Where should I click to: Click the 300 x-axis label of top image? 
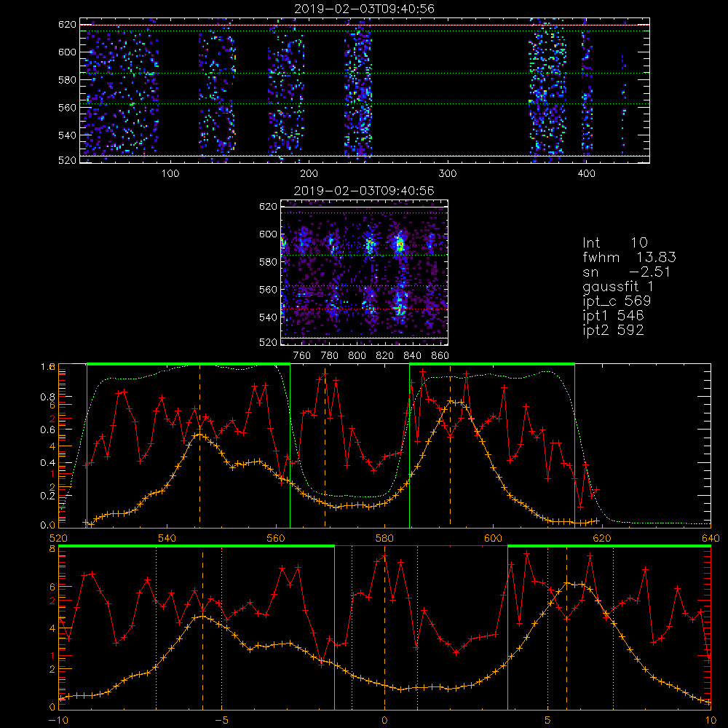[x=448, y=174]
